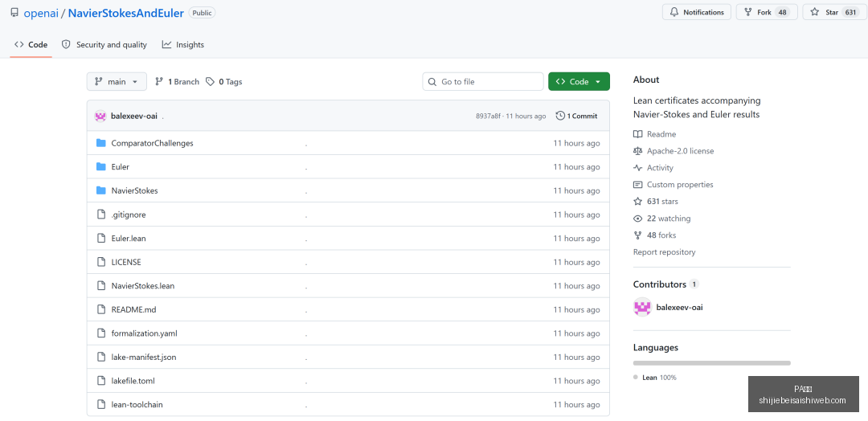This screenshot has width=868, height=421.
Task: Click the bell icon in Notifications button
Action: tap(674, 12)
